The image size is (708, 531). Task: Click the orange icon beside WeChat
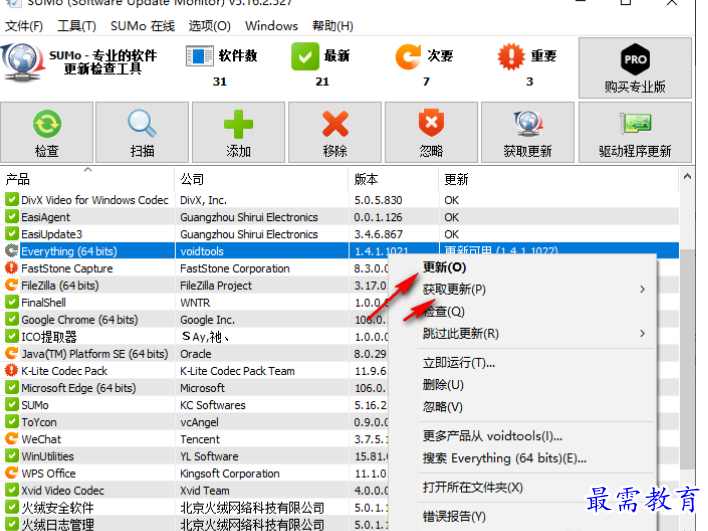click(x=11, y=439)
